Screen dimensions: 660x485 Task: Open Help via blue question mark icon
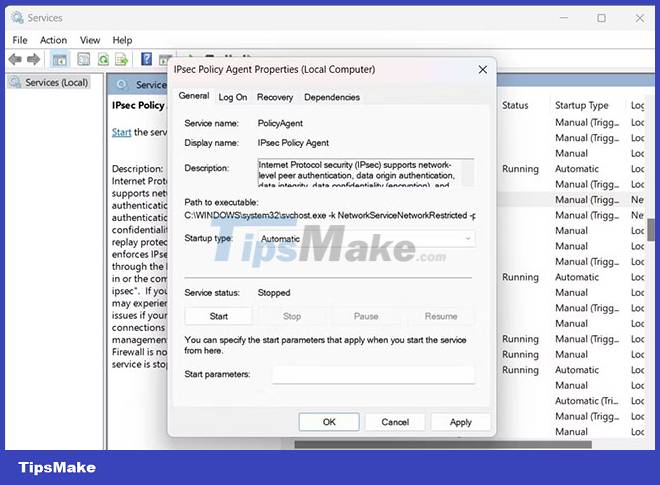click(x=146, y=59)
